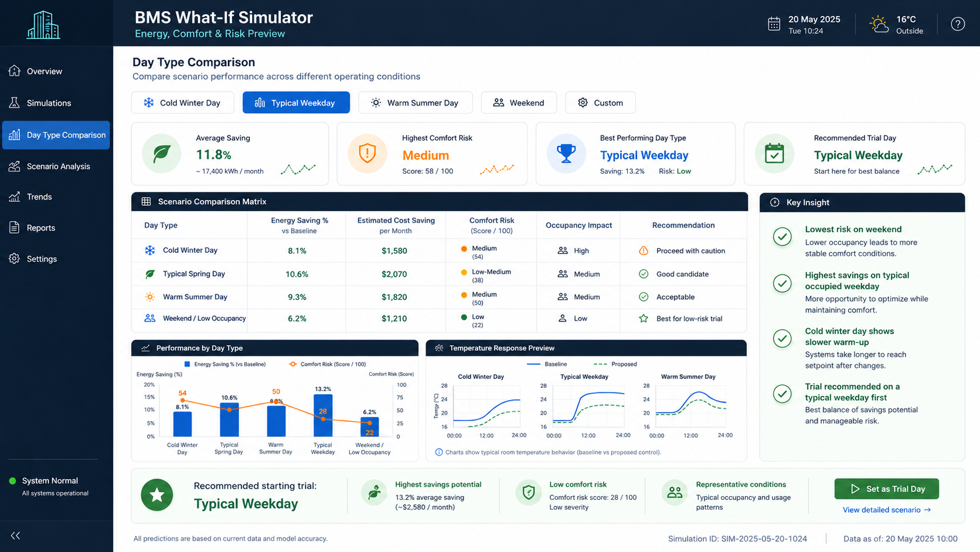Click the outside weather sun-cloud icon
This screenshot has width=980, height=552.
pyautogui.click(x=879, y=25)
